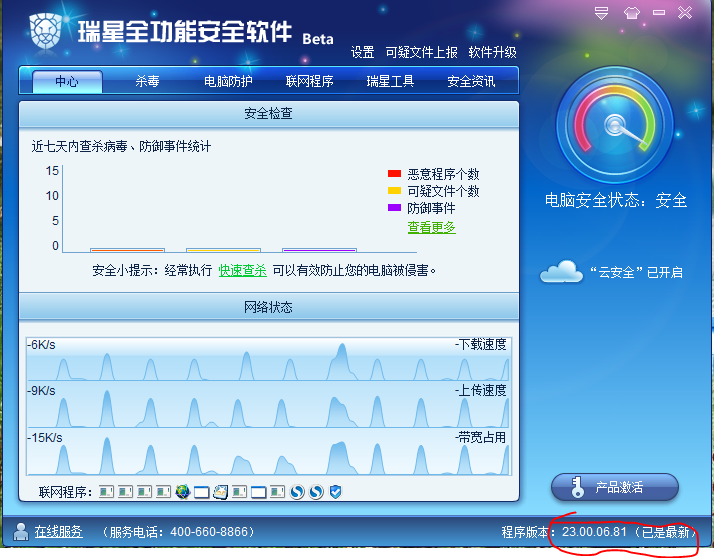Click the globe browser icon in 联网程序
The width and height of the screenshot is (714, 558).
tap(183, 492)
